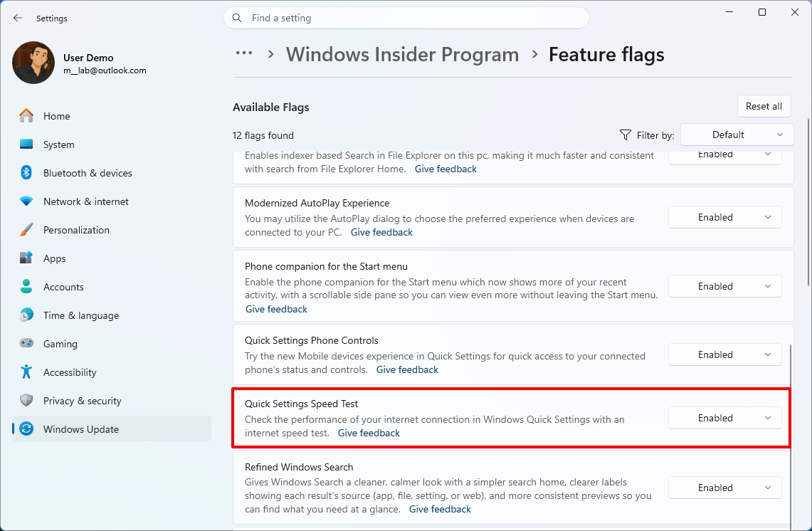Go back with the back arrow
The height and width of the screenshot is (531, 812).
tap(18, 18)
